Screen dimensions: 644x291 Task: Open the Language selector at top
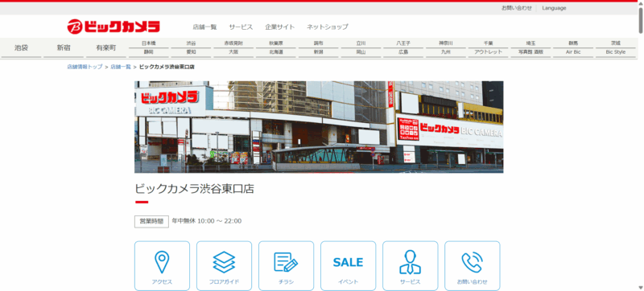click(x=554, y=8)
